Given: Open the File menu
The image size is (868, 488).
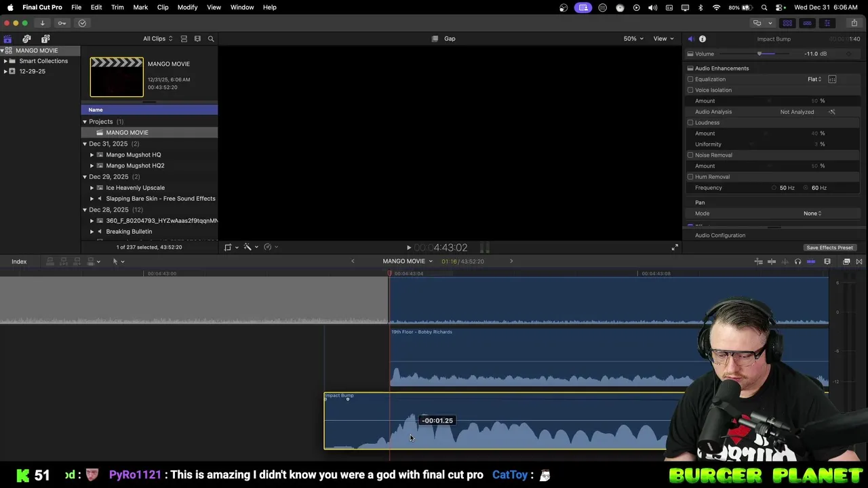Looking at the screenshot, I should click(x=76, y=7).
